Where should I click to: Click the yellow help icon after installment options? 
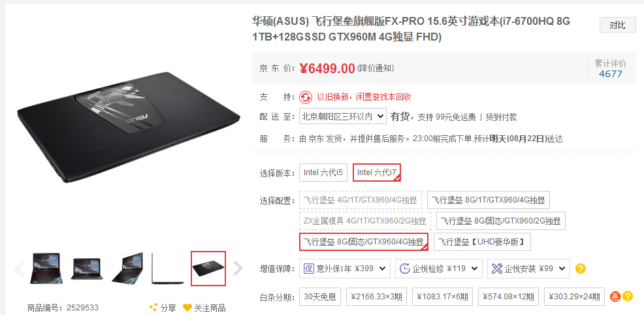[628, 296]
